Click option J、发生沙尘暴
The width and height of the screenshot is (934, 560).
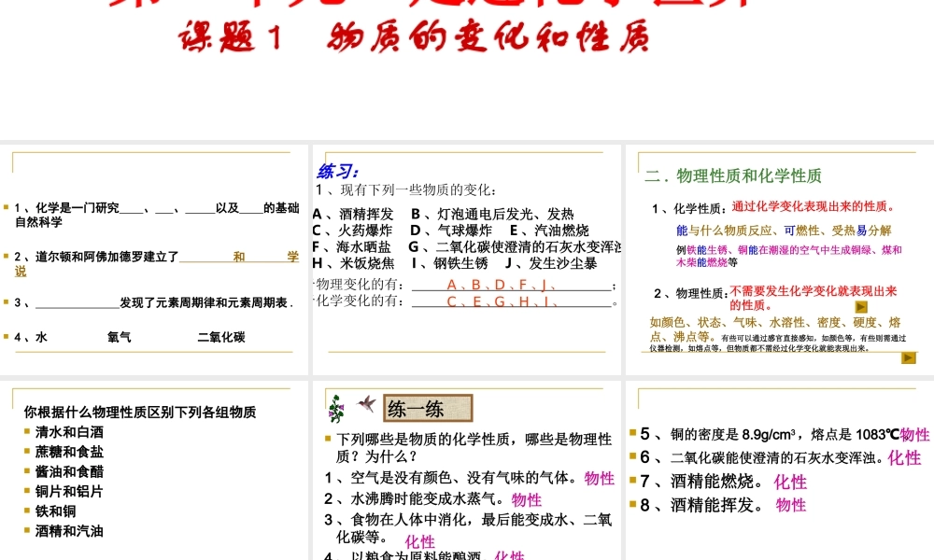point(551,262)
